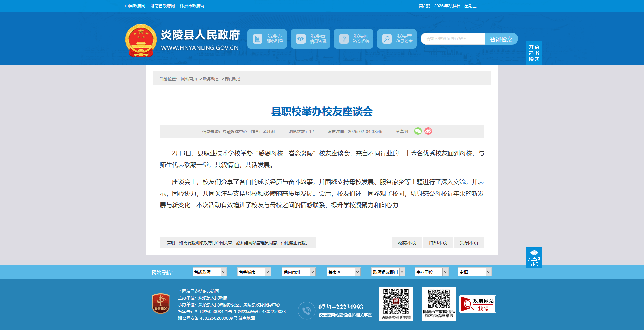This screenshot has width=644, height=330.
Task: Share article via WeChat icon
Action: [418, 131]
